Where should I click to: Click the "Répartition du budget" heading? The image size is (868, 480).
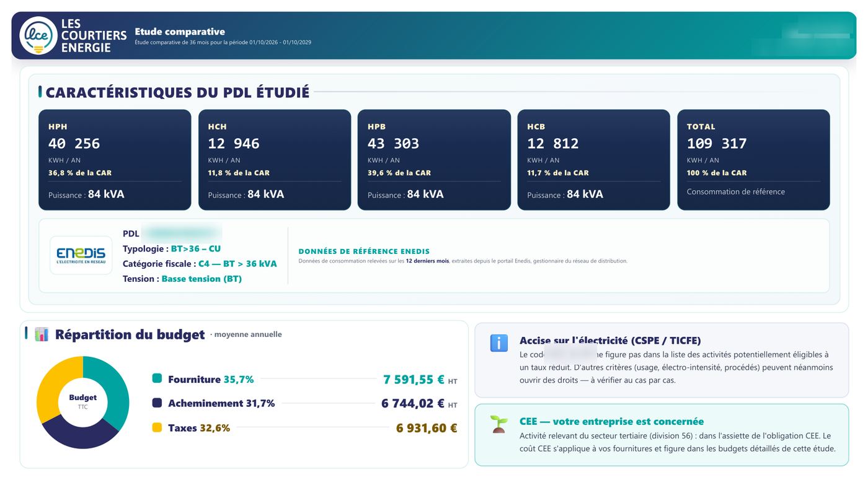click(130, 334)
